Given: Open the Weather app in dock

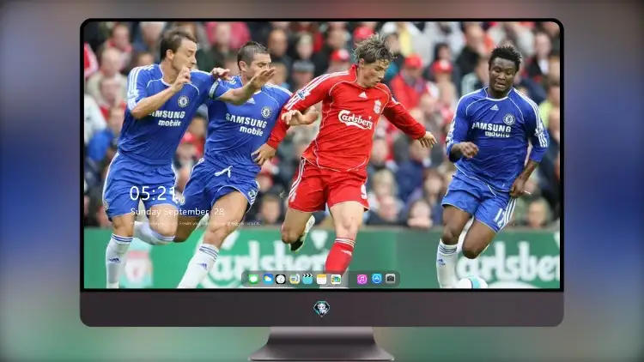Looking at the screenshot, I should pyautogui.click(x=268, y=279).
